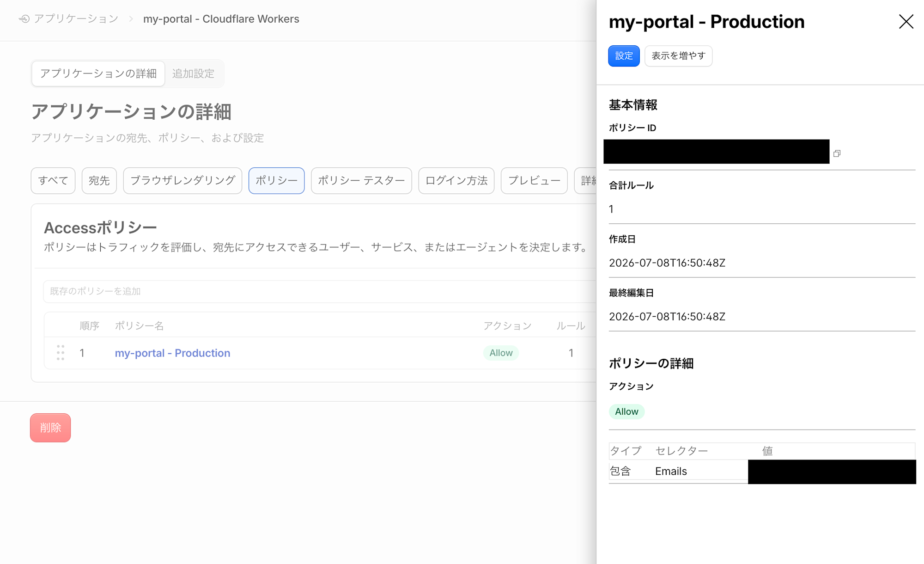Image resolution: width=924 pixels, height=564 pixels.
Task: Click the 順序 column header
Action: 90,325
